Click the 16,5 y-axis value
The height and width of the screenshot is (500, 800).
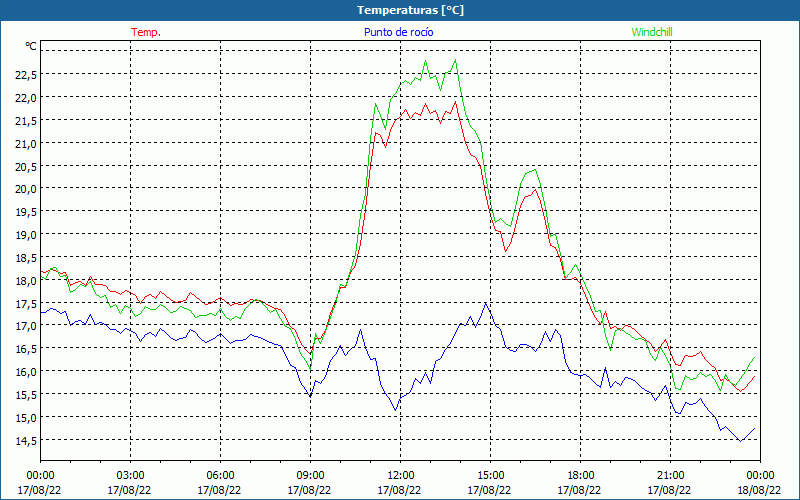26,348
